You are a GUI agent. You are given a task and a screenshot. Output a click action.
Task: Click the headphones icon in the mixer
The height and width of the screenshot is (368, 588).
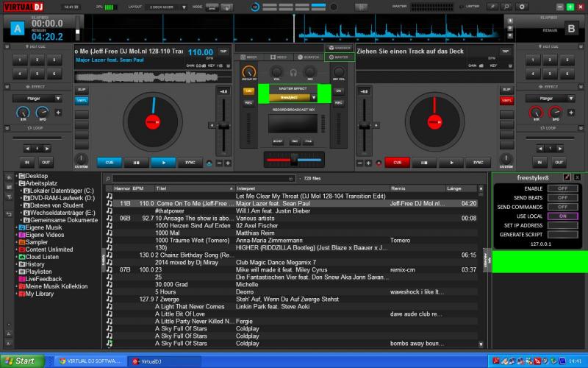pyautogui.click(x=293, y=72)
